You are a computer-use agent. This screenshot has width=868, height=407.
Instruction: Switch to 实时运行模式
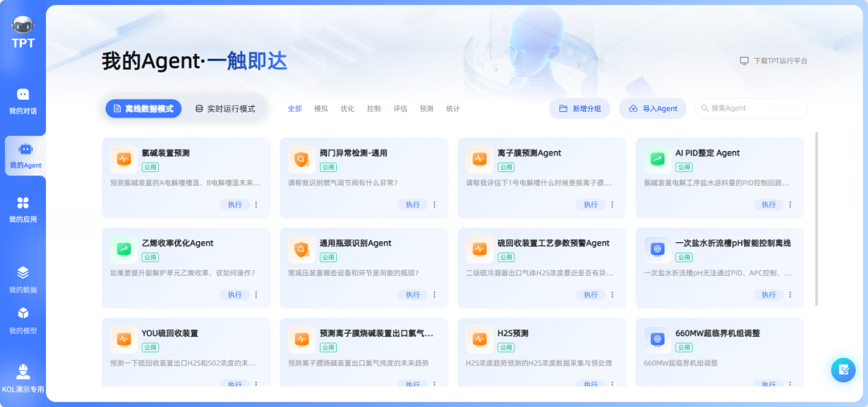(x=225, y=109)
